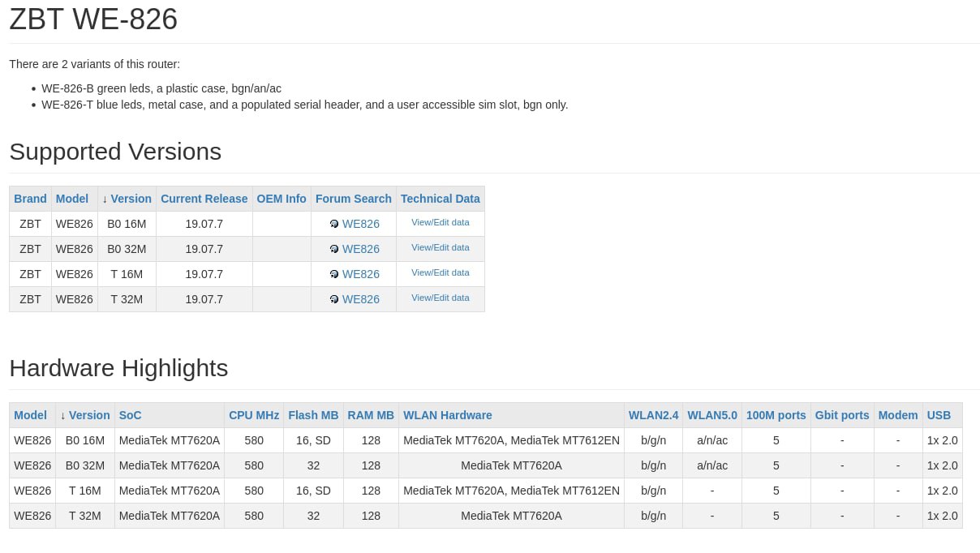Sort by Modem column header
The image size is (980, 553).
coord(898,415)
